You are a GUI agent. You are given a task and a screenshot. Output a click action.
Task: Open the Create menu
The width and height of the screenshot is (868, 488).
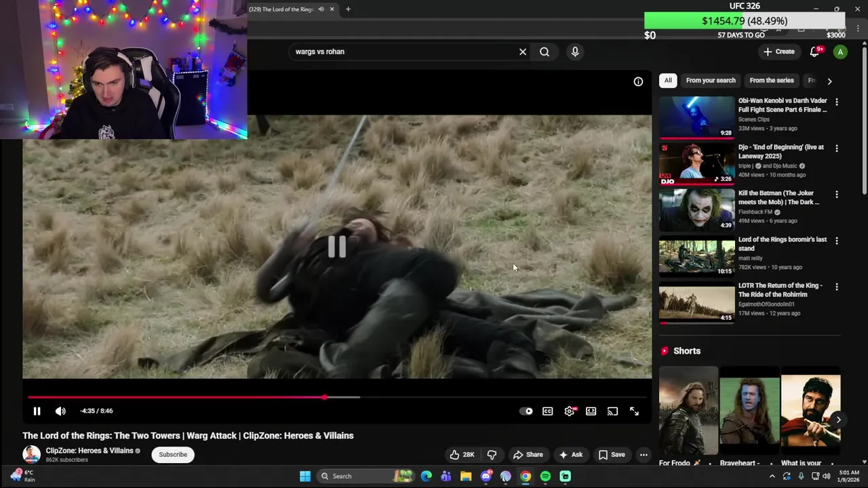778,52
